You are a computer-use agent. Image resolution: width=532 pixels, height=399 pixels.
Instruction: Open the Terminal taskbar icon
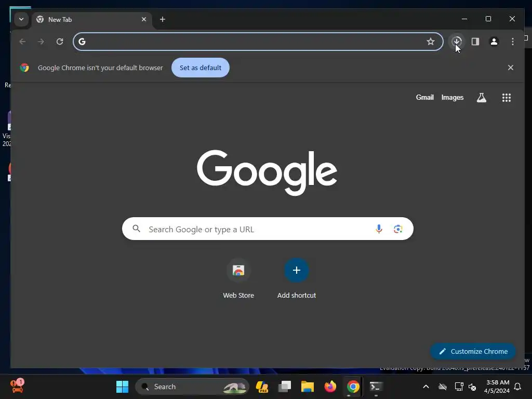[x=376, y=387]
